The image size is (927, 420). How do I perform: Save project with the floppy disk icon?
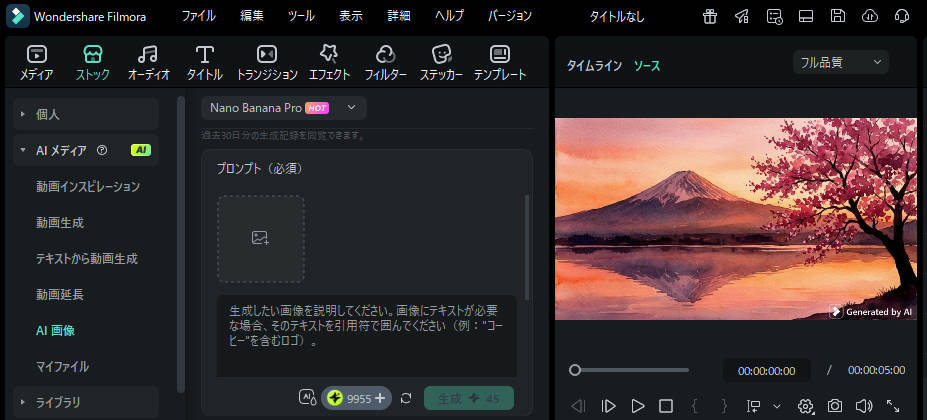click(838, 16)
